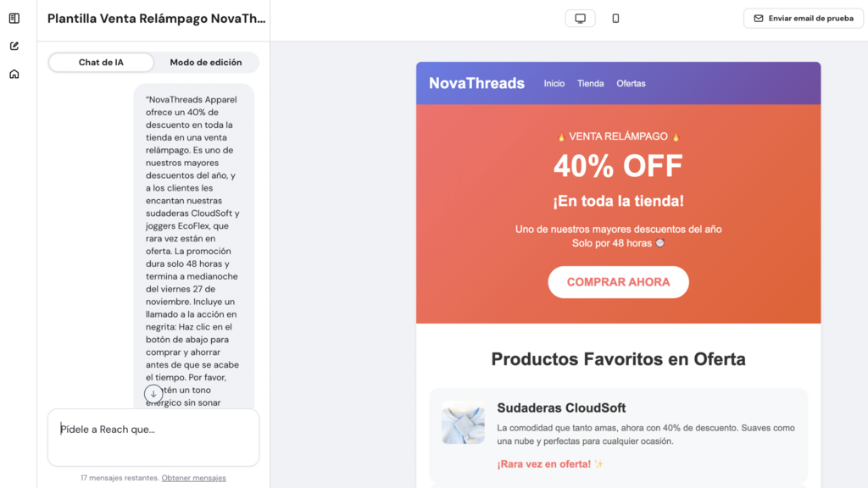This screenshot has width=868, height=488.
Task: Click the Enviar email de prueba button
Action: click(x=803, y=19)
